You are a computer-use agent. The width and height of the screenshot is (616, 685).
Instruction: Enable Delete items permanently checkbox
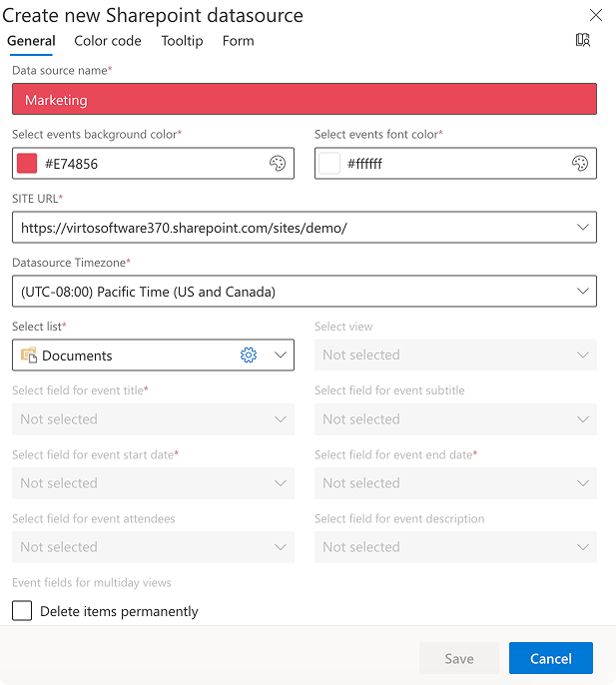point(22,611)
